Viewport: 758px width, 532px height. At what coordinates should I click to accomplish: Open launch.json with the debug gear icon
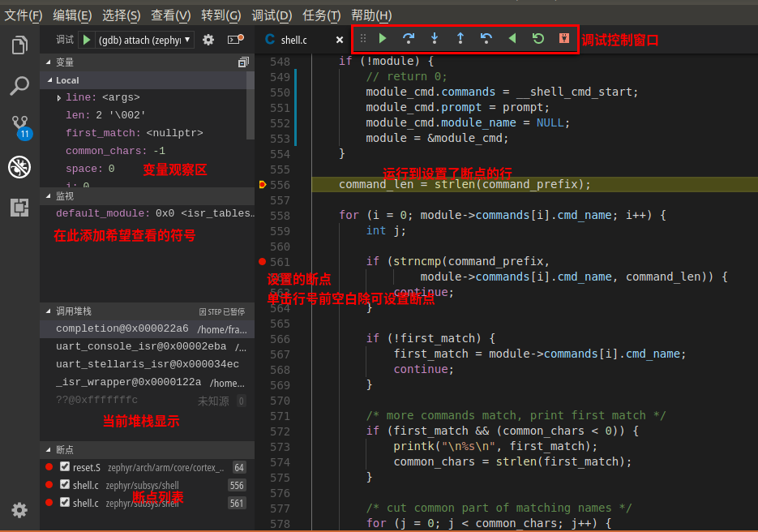tap(208, 40)
